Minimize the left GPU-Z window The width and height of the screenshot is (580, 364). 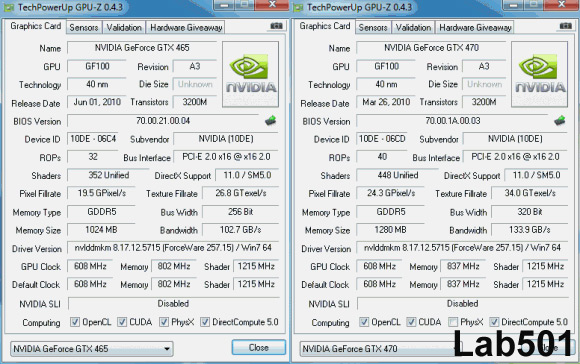(x=224, y=5)
